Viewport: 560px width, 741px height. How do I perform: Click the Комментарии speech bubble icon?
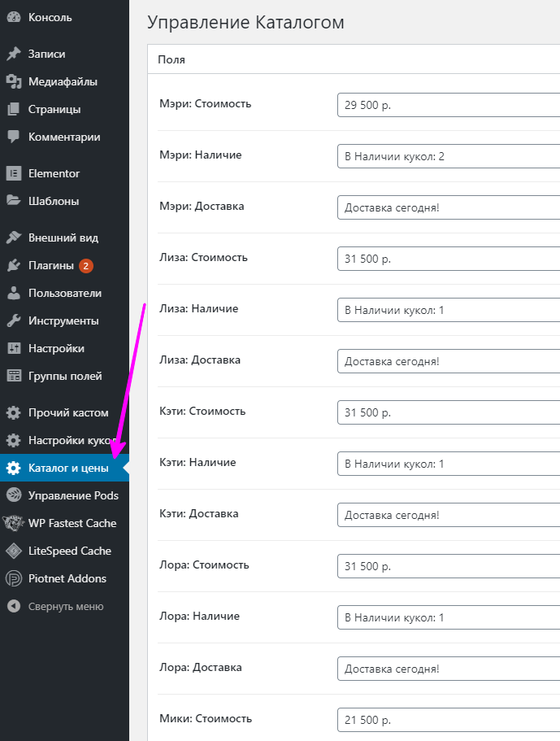[13, 137]
